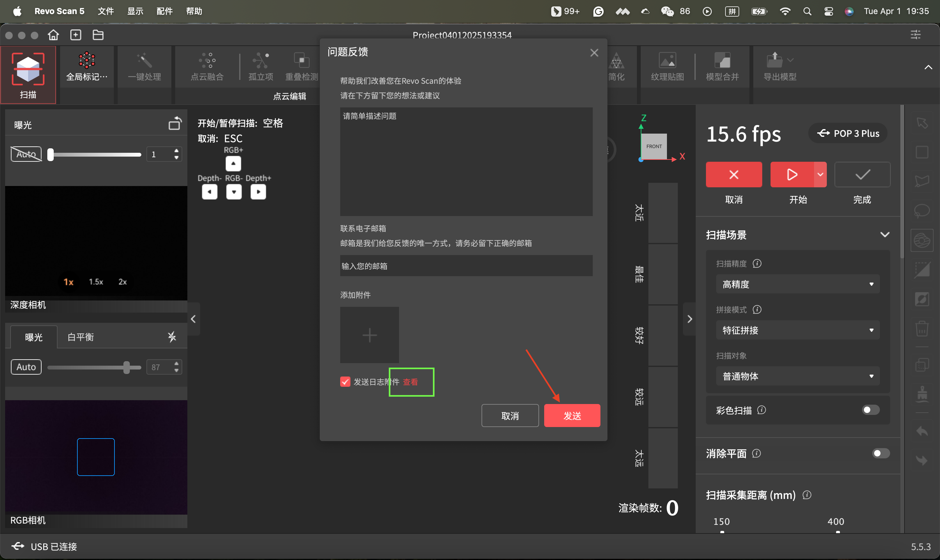
Task: Toggle the RGB camera flash-off icon
Action: click(x=172, y=337)
